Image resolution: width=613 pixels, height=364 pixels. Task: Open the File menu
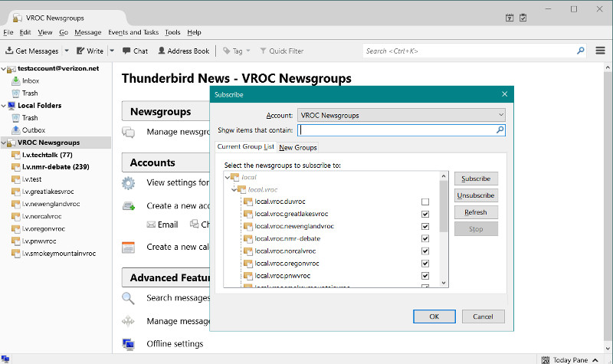click(x=8, y=32)
